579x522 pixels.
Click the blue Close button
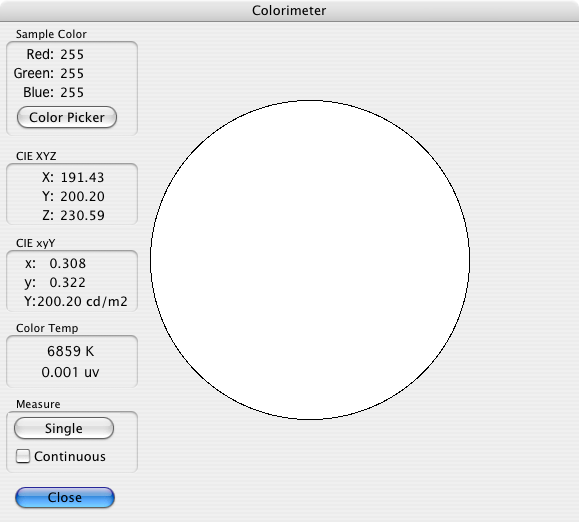[x=65, y=497]
